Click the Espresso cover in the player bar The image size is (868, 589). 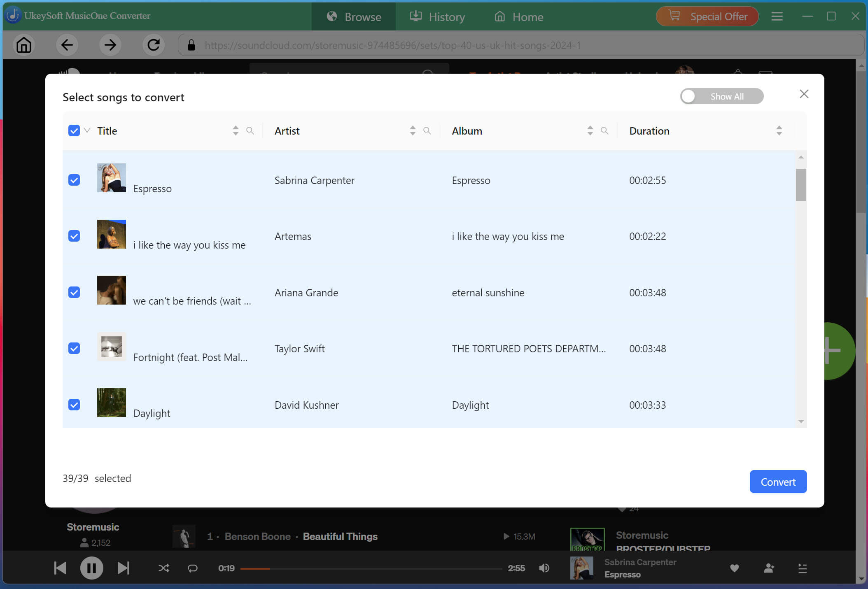[581, 568]
